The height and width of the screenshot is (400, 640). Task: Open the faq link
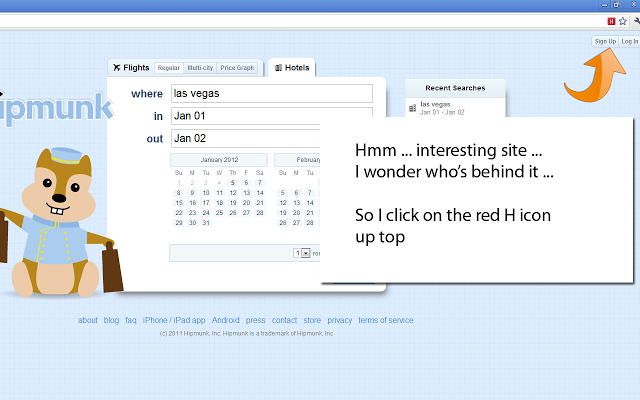131,320
